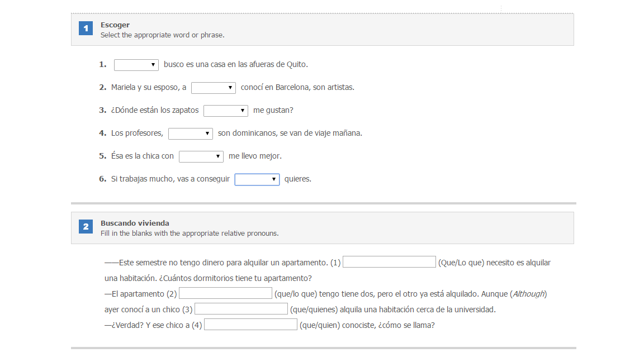Click blank (1) before "(Que/Lo que)"
Image resolution: width=644 pixels, height=362 pixels.
click(389, 262)
